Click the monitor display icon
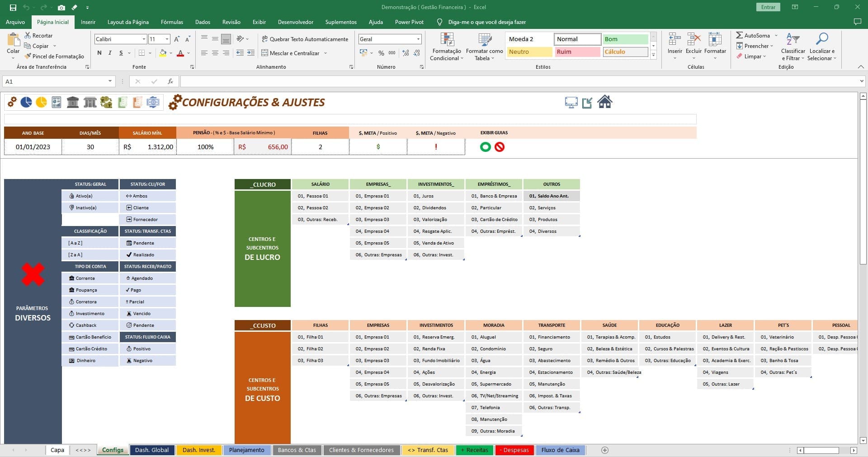 tap(571, 103)
